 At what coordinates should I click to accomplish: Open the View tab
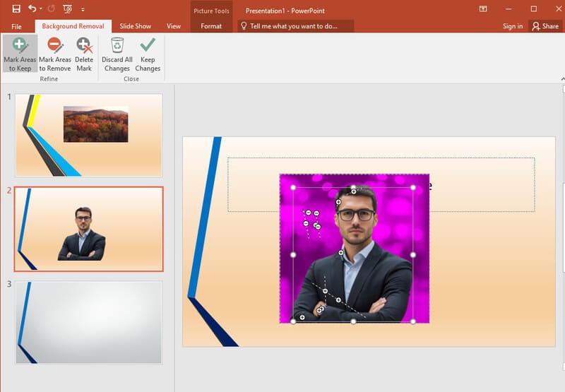tap(174, 26)
